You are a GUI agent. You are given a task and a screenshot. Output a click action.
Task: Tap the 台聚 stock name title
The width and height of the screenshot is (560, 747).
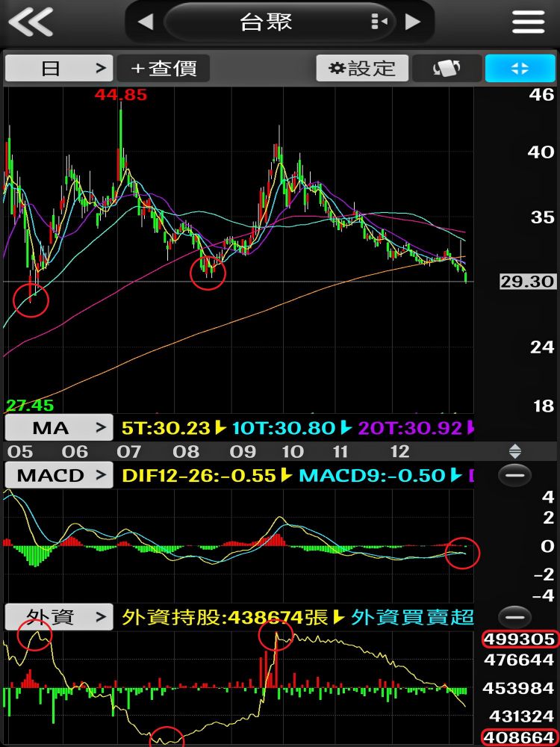point(267,22)
